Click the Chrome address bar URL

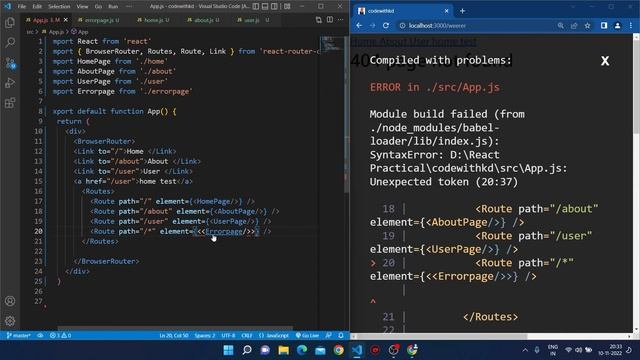[x=437, y=25]
